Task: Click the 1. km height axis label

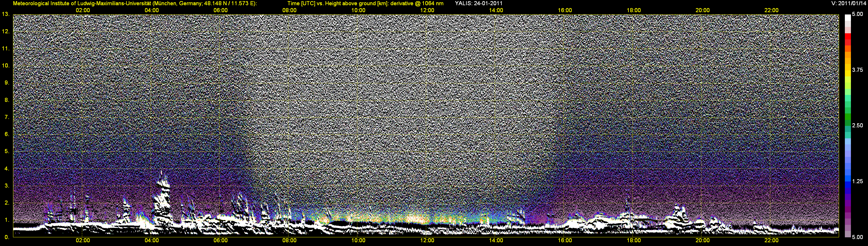Action: coord(7,220)
